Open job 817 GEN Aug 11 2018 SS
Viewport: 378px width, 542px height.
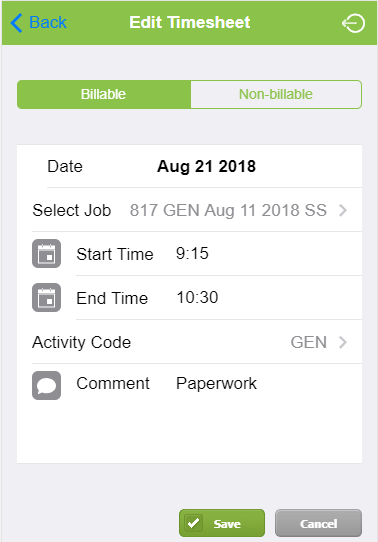click(x=228, y=210)
